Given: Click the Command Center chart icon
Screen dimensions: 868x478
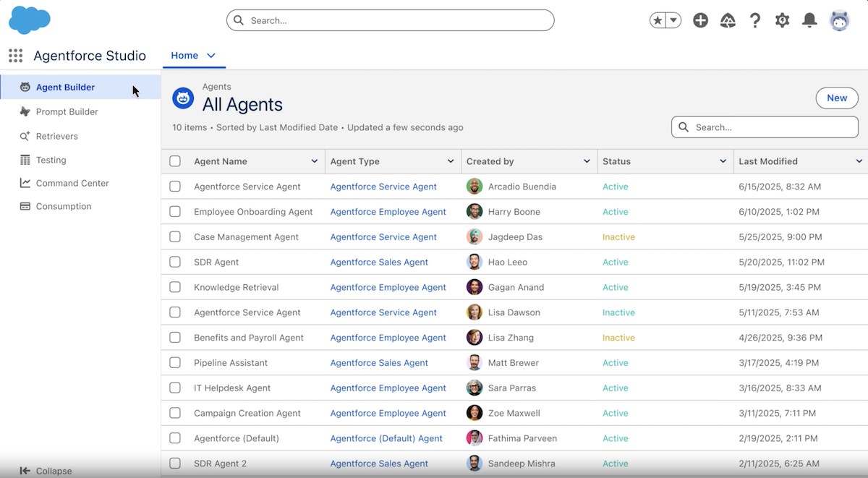Looking at the screenshot, I should (25, 183).
